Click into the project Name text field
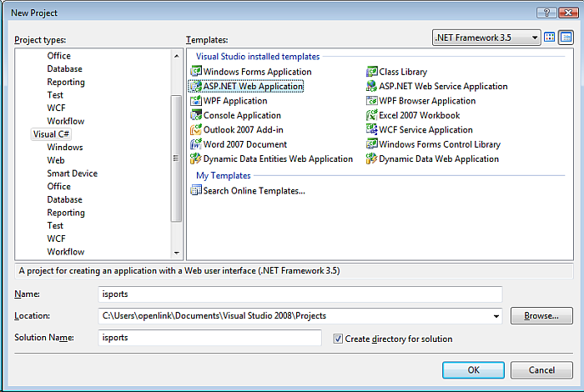584x392 pixels. click(x=300, y=294)
